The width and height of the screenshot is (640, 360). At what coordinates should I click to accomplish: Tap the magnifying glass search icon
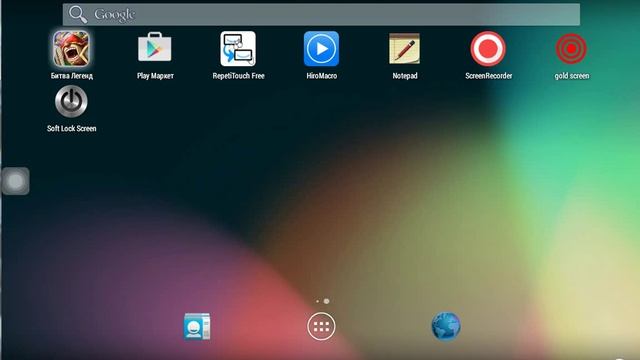tap(78, 14)
